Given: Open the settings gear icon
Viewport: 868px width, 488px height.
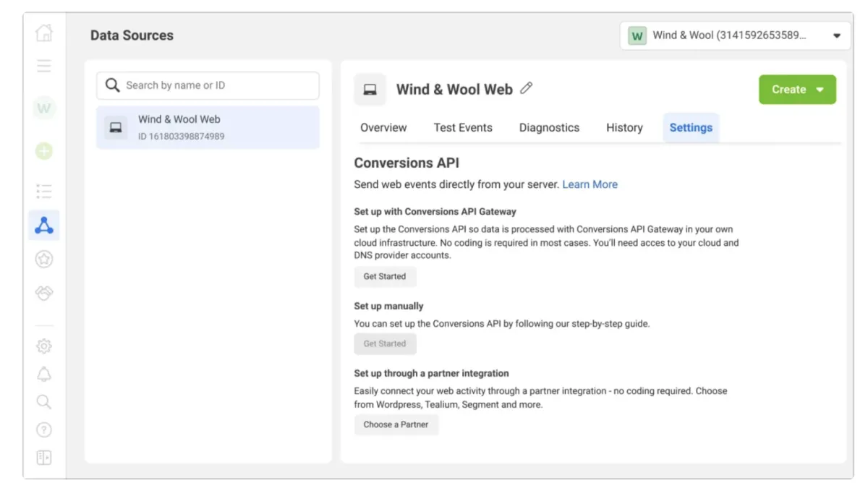Looking at the screenshot, I should [44, 346].
